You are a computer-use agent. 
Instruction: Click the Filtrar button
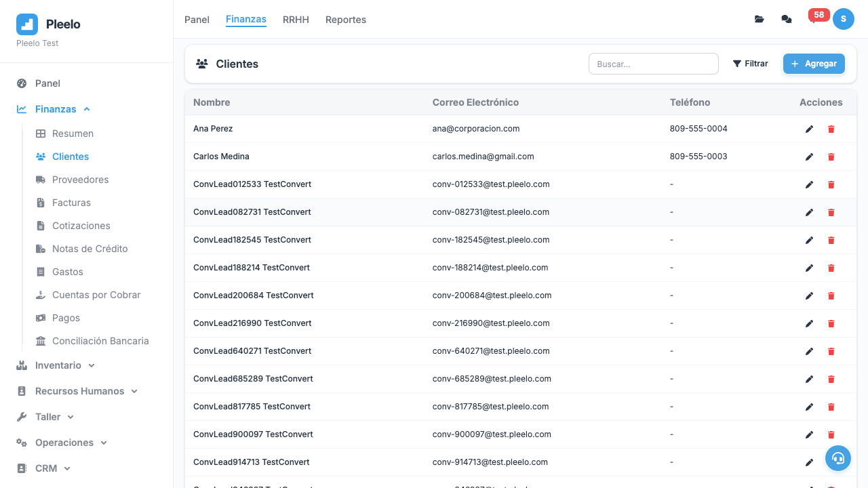coord(750,64)
